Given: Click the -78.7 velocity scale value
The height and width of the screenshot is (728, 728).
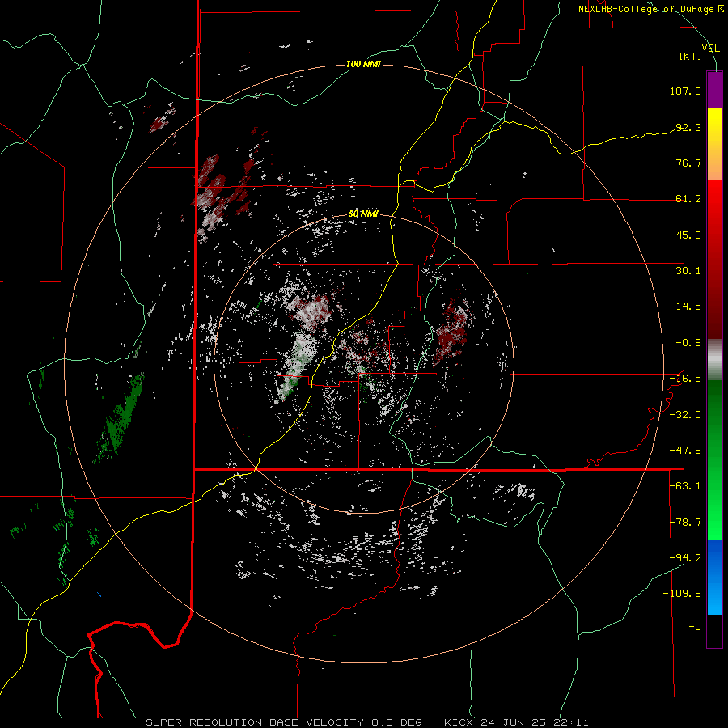Looking at the screenshot, I should click(x=685, y=523).
